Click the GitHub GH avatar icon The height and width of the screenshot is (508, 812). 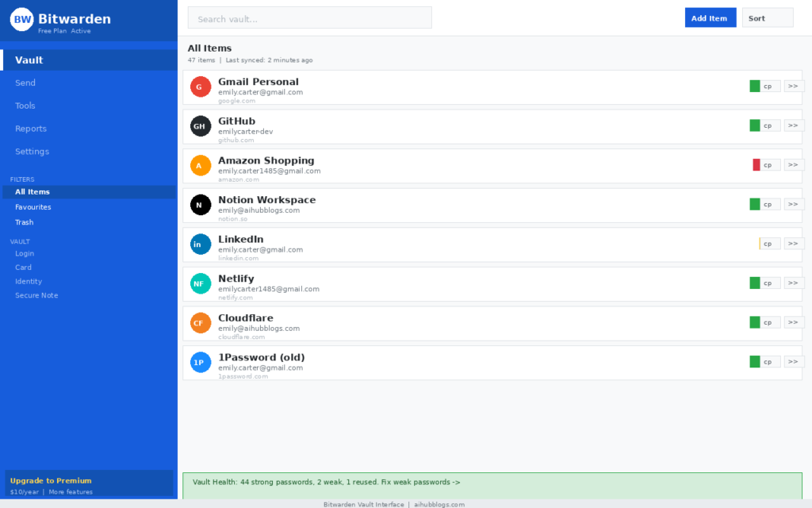pyautogui.click(x=201, y=126)
